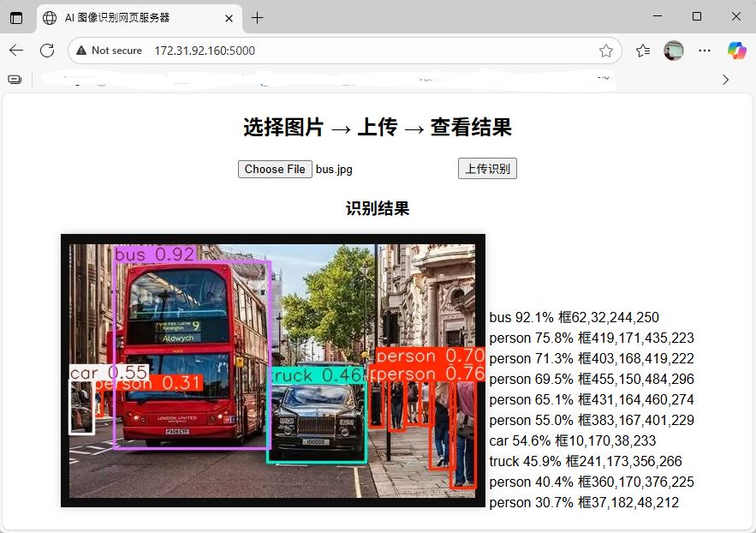The width and height of the screenshot is (756, 533).
Task: Open the browser profile avatar
Action: 674,51
